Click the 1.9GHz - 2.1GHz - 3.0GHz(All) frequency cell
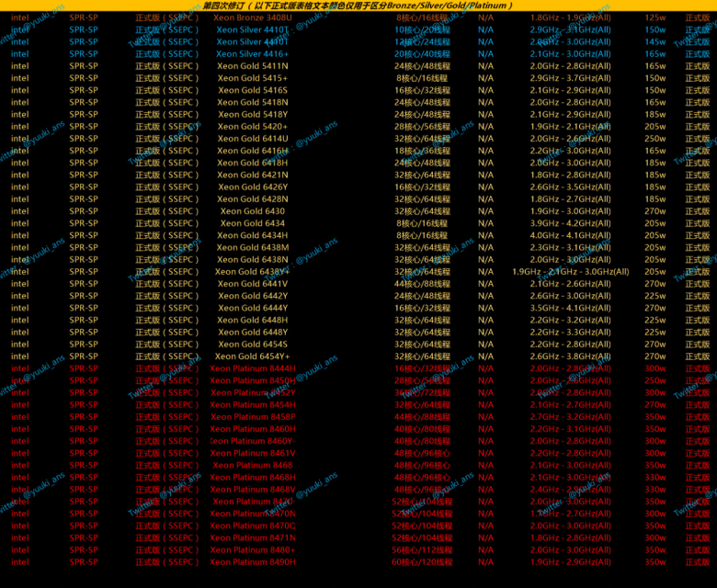Image resolution: width=717 pixels, height=588 pixels. click(570, 272)
